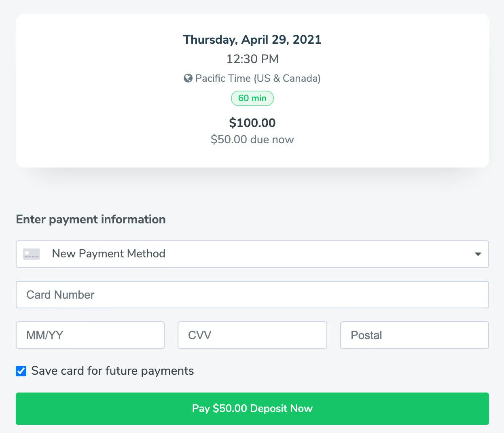Select the MM/YY expiration field
This screenshot has width=504, height=433.
point(90,335)
